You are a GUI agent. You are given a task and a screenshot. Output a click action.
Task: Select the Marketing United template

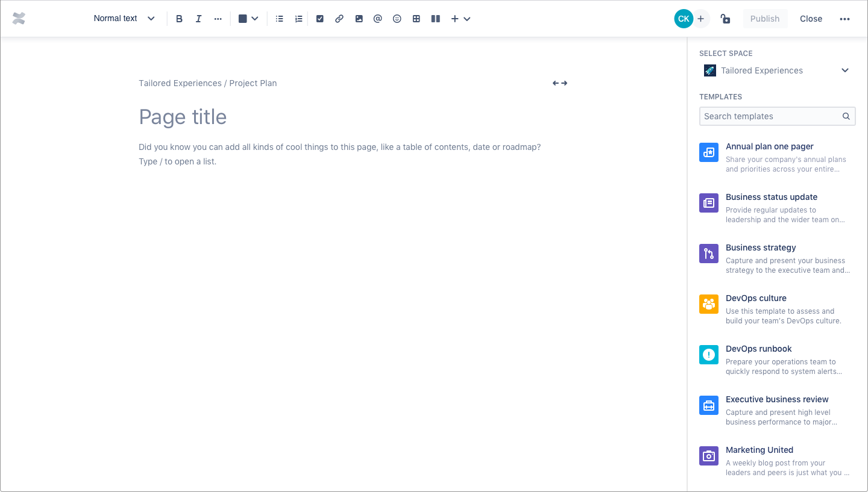tap(759, 450)
